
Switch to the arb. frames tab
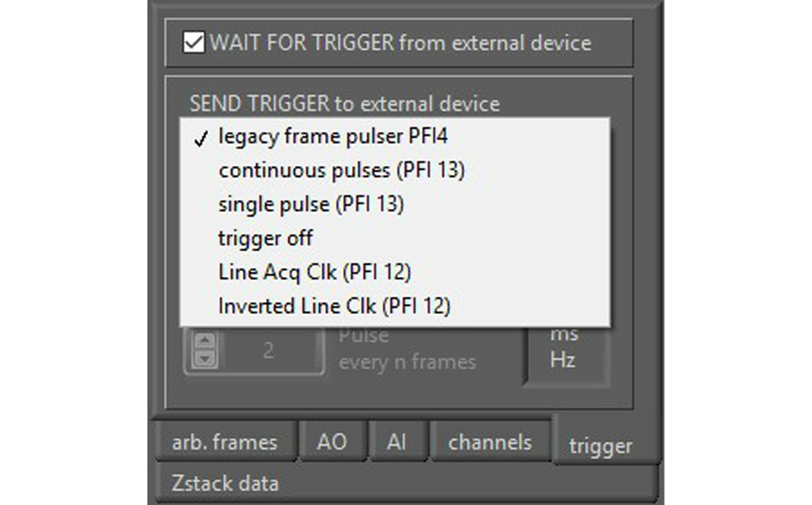(x=224, y=443)
